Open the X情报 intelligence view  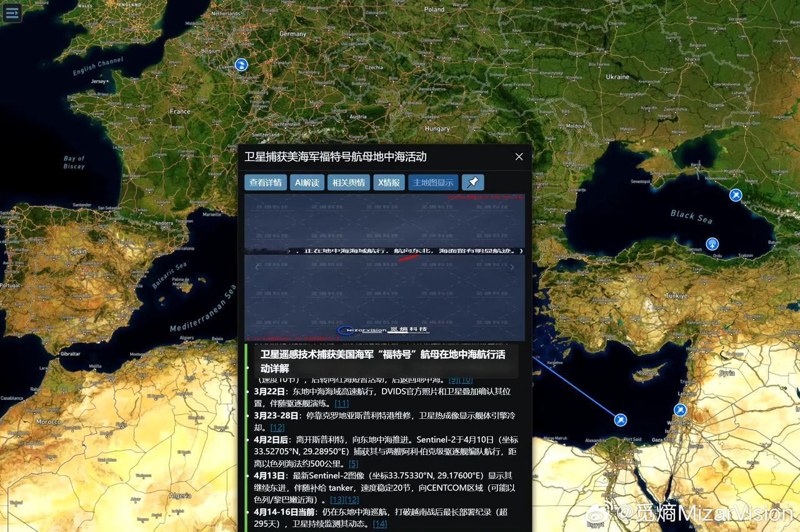pyautogui.click(x=389, y=182)
